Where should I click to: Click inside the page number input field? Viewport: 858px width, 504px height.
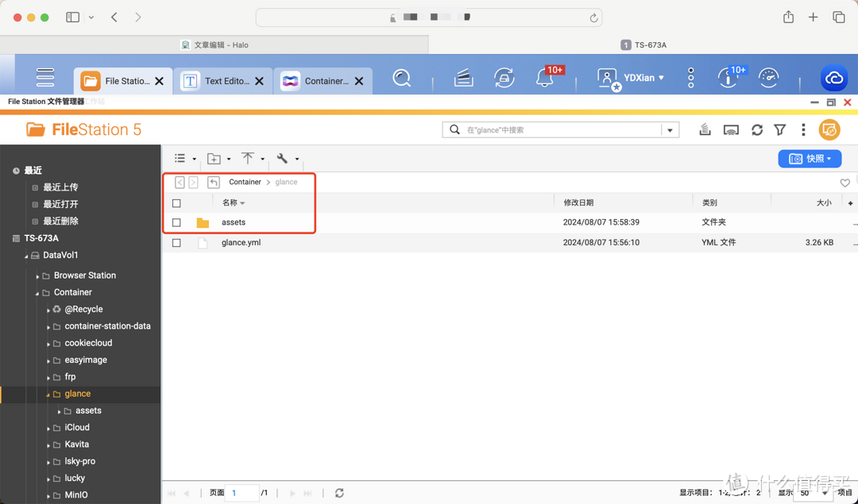pos(242,492)
